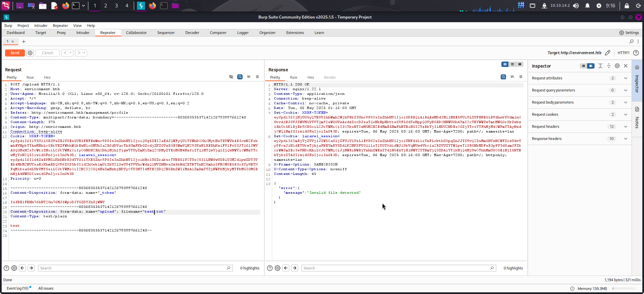Open the Event log
644x294 pixels.
pyautogui.click(x=17, y=288)
